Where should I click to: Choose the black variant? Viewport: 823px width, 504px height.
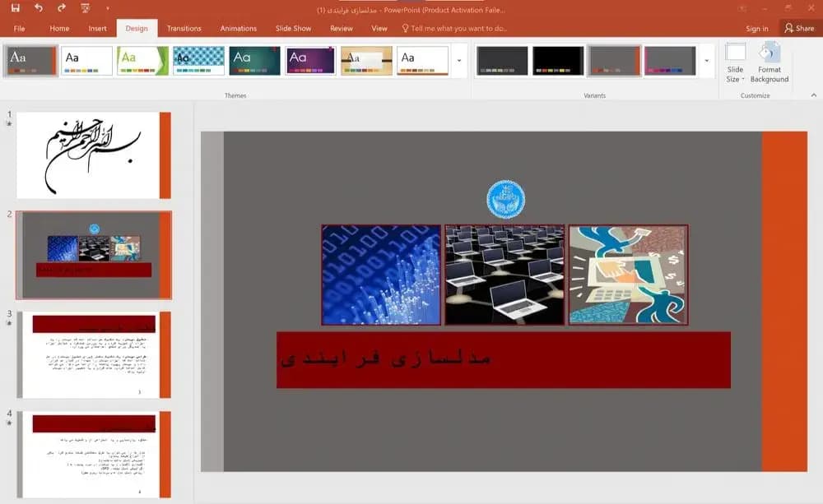(x=558, y=61)
